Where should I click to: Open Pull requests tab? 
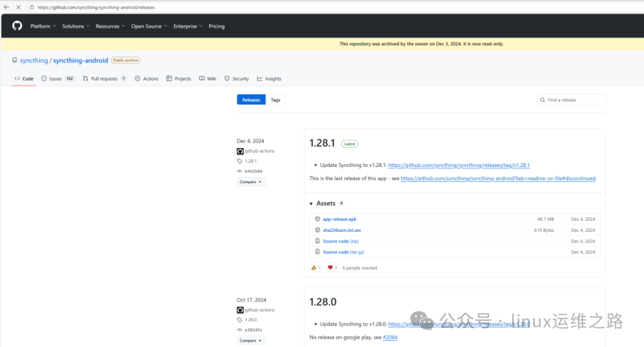pyautogui.click(x=105, y=79)
